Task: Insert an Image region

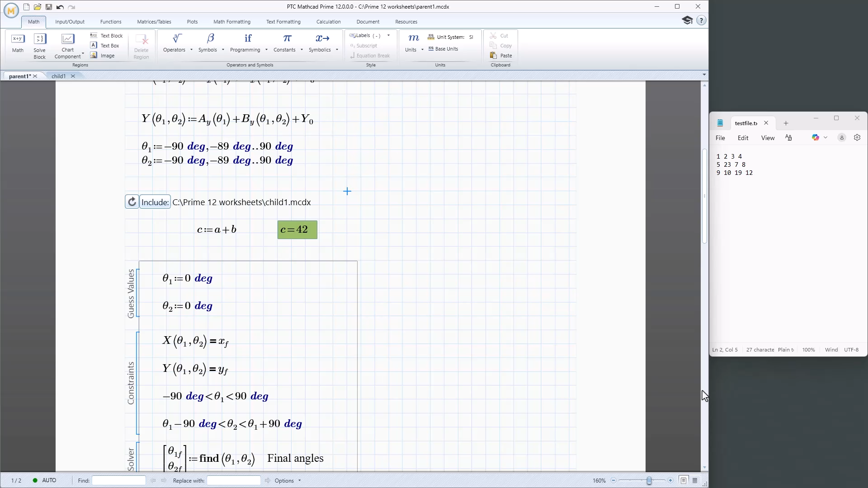Action: [x=103, y=56]
